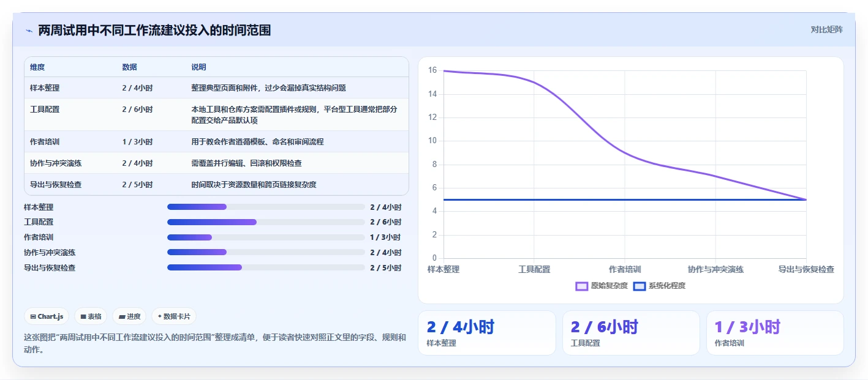The width and height of the screenshot is (868, 380).
Task: Click 1 / 3小时 value in table's 作者培训 row
Action: (137, 142)
